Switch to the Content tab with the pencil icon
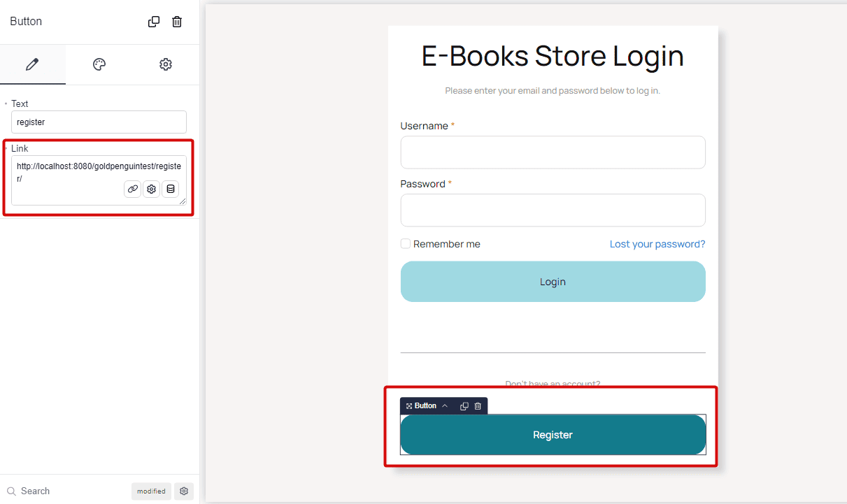The width and height of the screenshot is (847, 504). (32, 64)
